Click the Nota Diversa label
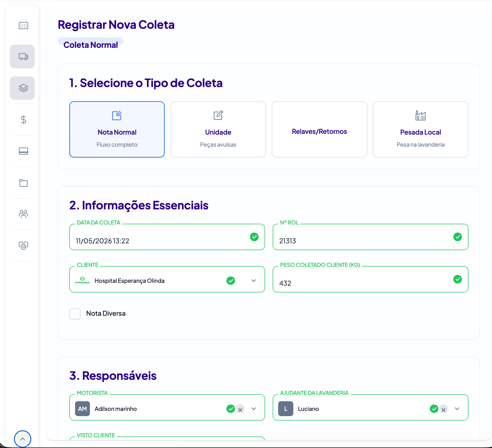 [106, 313]
